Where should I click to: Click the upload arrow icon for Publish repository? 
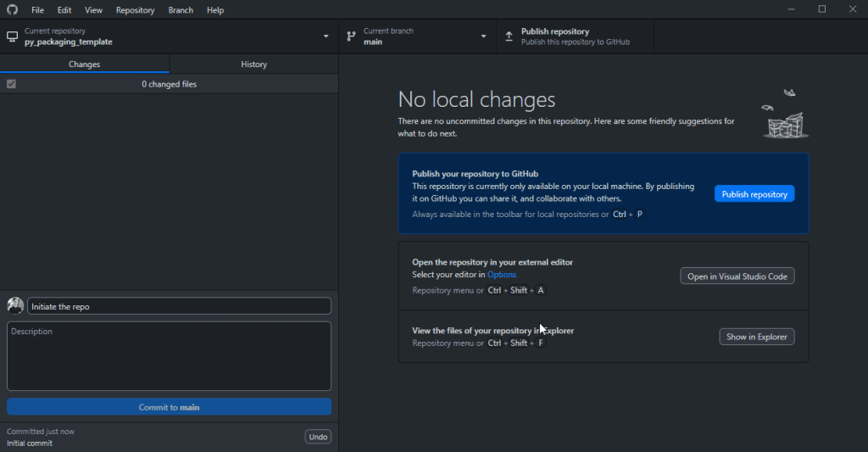point(509,36)
